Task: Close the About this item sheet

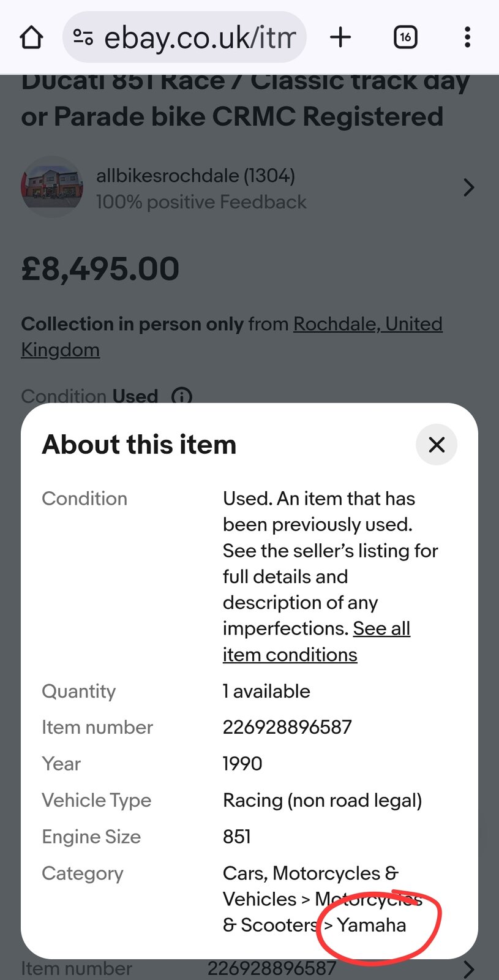Action: pos(437,445)
